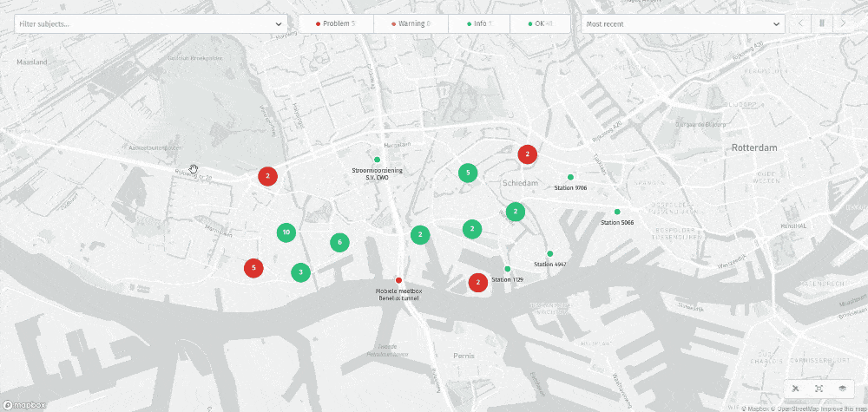
Task: Expand the Most recent sort dropdown
Action: click(683, 23)
